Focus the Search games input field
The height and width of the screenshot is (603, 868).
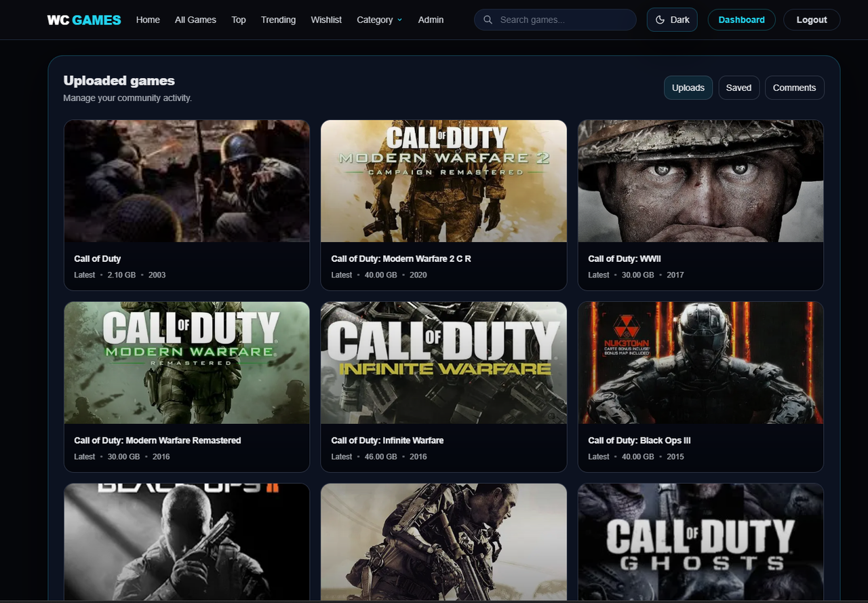pos(555,20)
